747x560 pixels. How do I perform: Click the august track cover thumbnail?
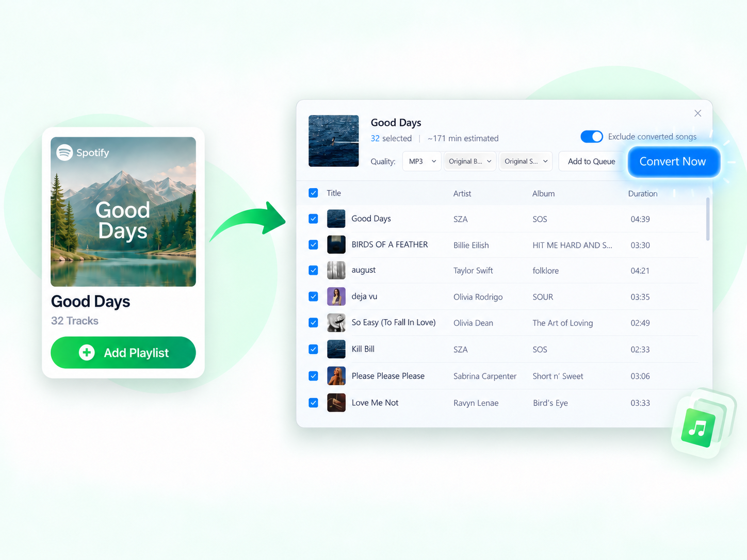tap(336, 270)
